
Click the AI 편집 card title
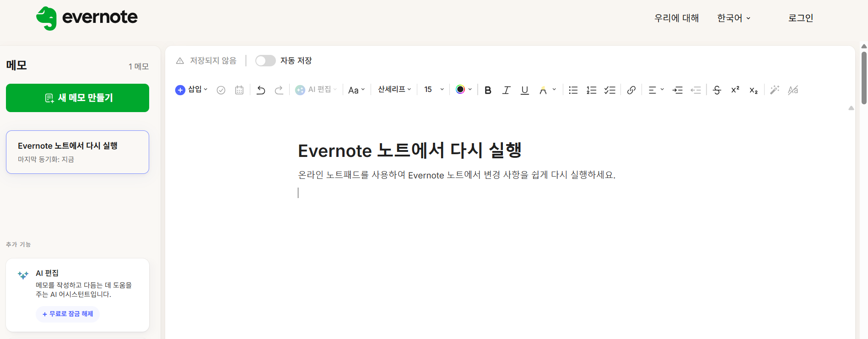pyautogui.click(x=47, y=273)
